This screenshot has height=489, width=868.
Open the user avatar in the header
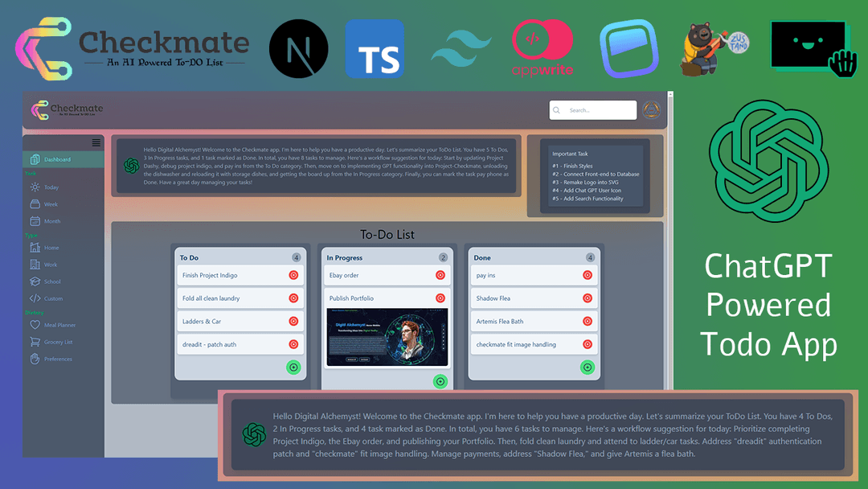click(x=652, y=110)
